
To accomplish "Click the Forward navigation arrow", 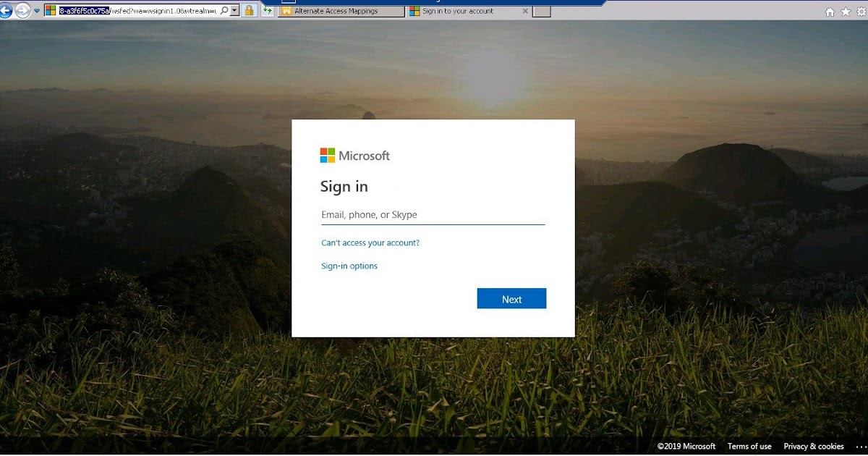I will pos(22,9).
